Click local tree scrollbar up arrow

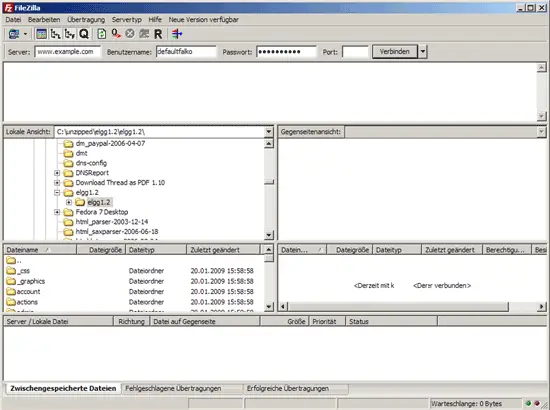269,143
